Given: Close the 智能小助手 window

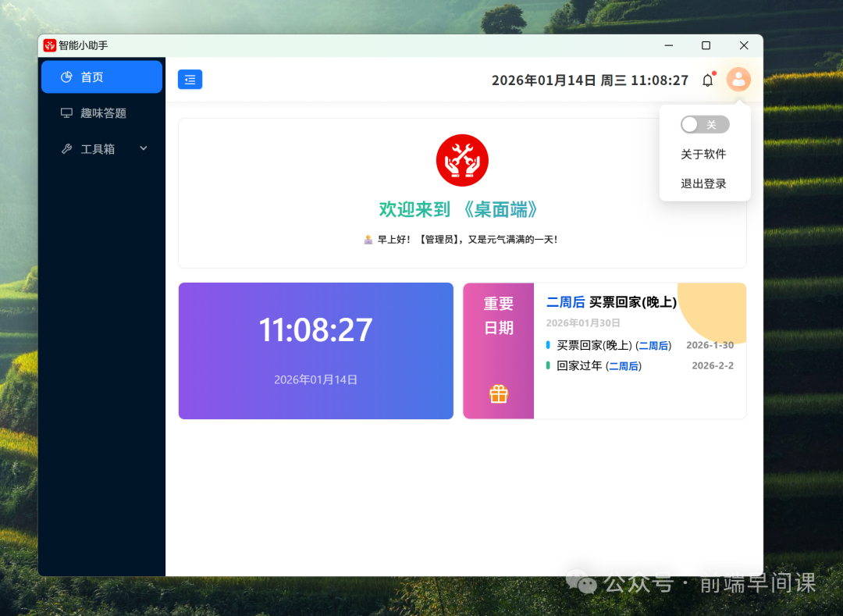Looking at the screenshot, I should coord(744,46).
